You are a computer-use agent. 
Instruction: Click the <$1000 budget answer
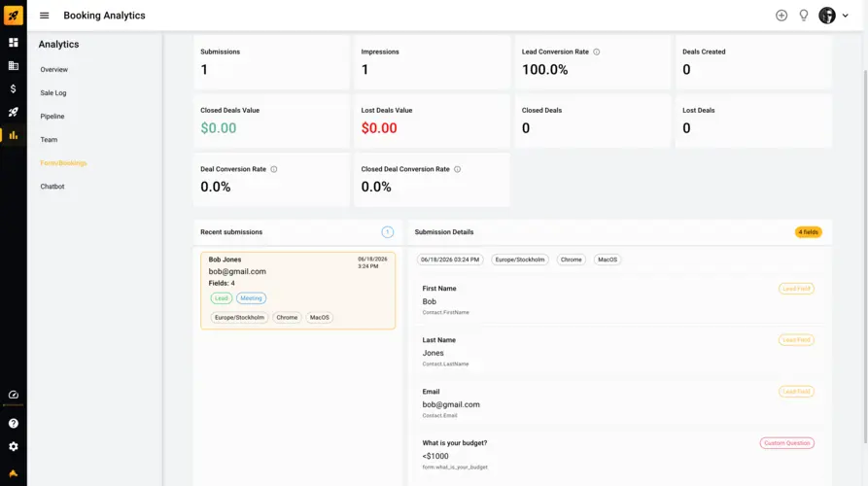[x=435, y=457]
